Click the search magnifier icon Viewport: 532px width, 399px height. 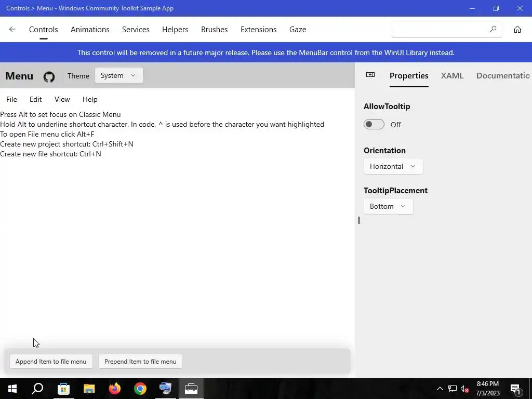coord(493,30)
